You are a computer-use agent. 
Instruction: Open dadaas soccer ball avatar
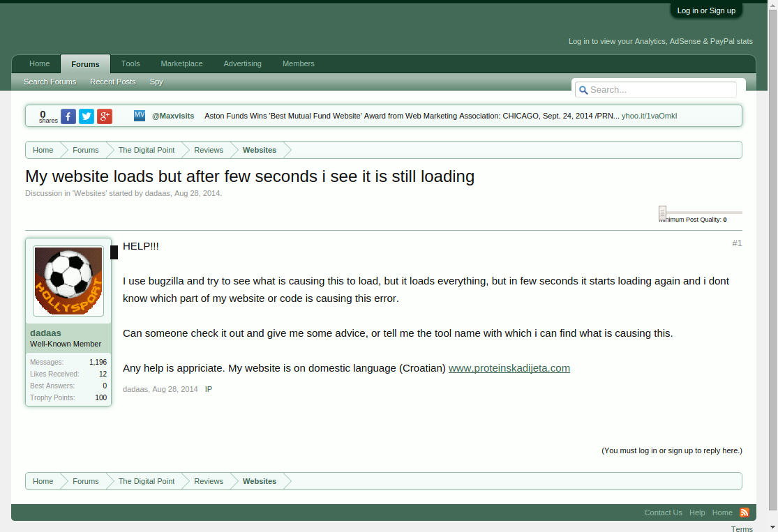68,281
